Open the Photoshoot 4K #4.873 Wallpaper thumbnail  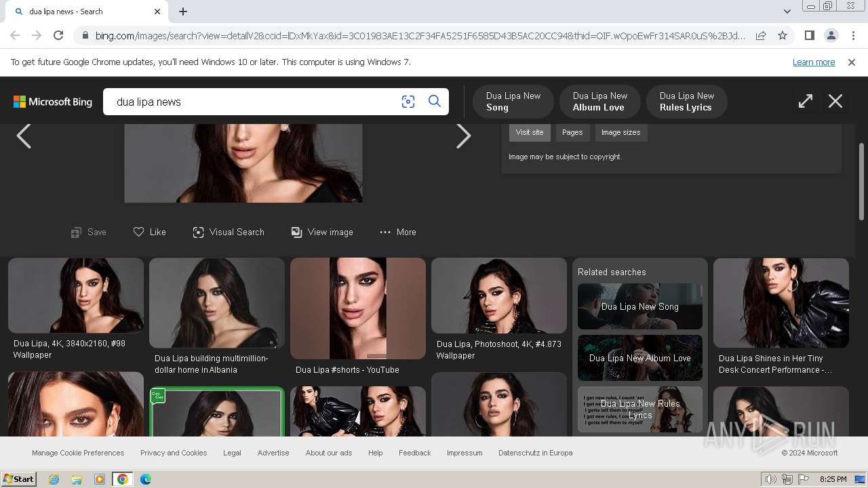(499, 296)
